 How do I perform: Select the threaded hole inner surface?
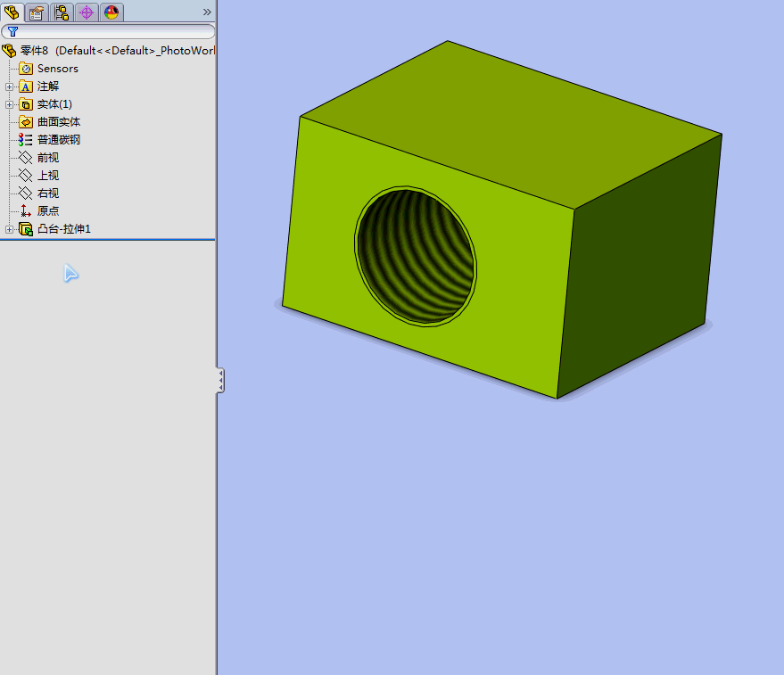(416, 257)
